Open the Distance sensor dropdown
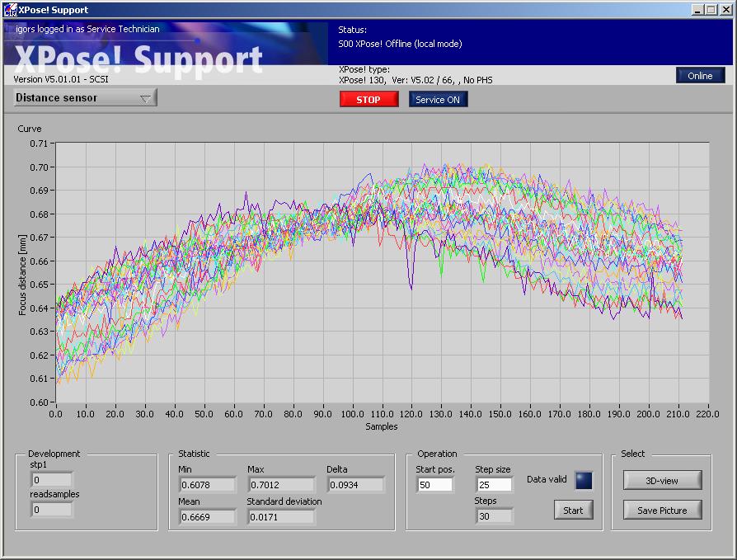 pos(85,98)
